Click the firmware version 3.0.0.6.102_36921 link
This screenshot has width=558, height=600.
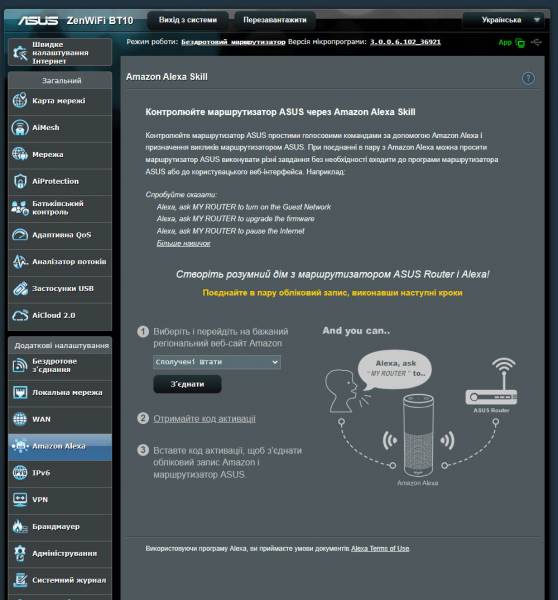405,42
